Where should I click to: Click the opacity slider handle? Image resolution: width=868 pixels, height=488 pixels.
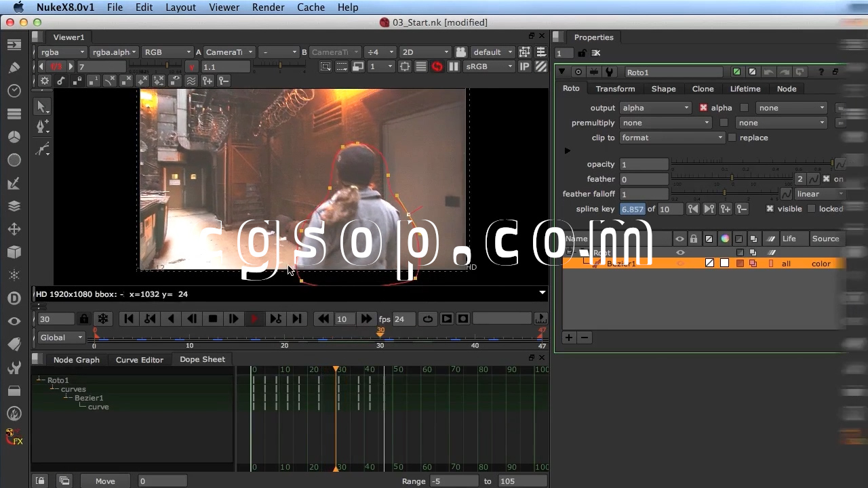(833, 164)
